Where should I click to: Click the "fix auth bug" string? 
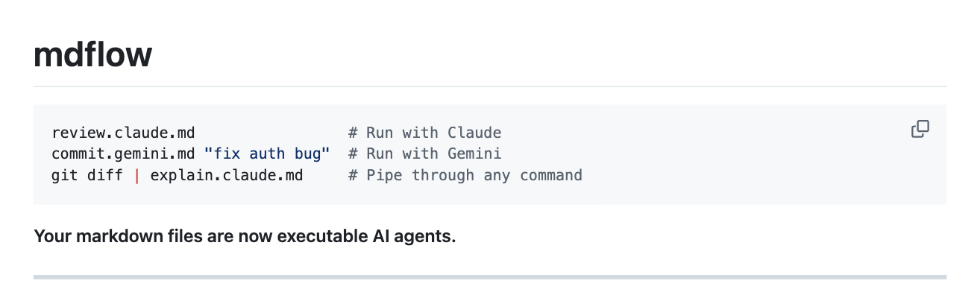coord(267,154)
